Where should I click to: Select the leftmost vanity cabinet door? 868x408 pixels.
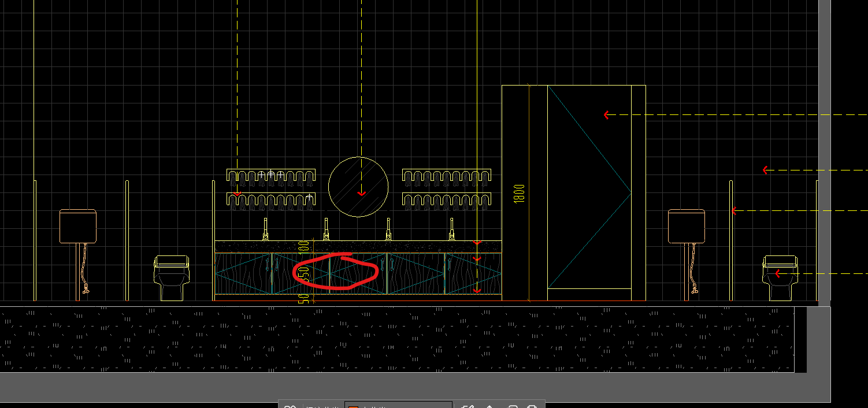point(243,273)
